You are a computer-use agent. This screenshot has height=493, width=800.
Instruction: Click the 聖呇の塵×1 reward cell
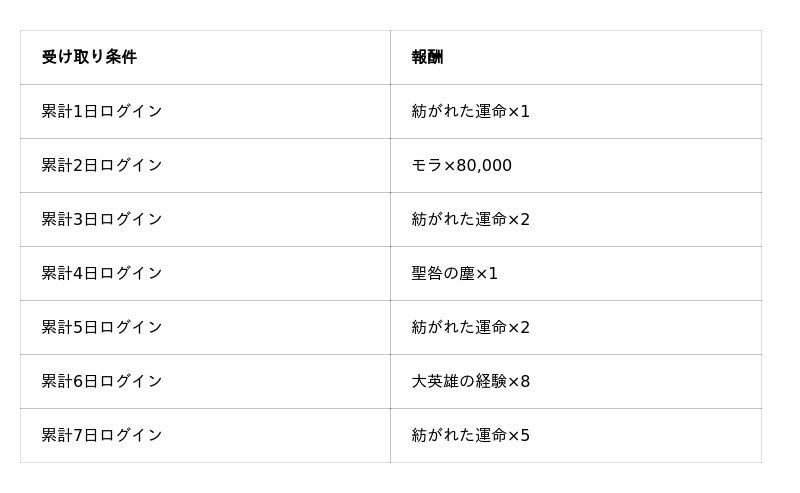[x=454, y=273]
